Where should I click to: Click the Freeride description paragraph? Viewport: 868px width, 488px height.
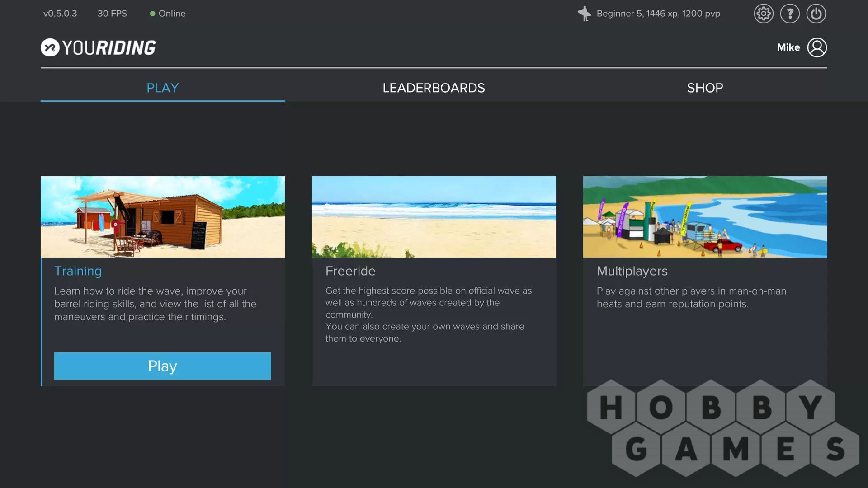coord(429,314)
